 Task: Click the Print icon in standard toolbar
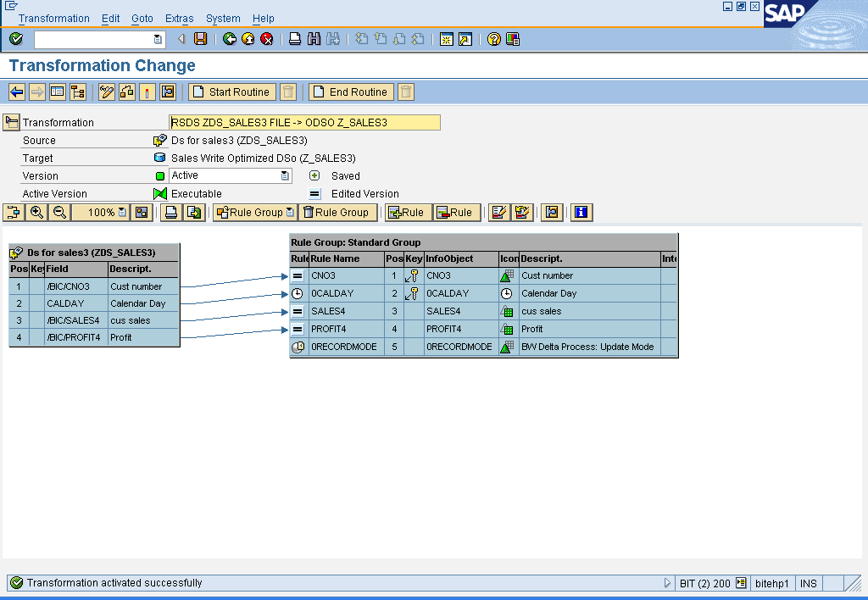point(295,39)
